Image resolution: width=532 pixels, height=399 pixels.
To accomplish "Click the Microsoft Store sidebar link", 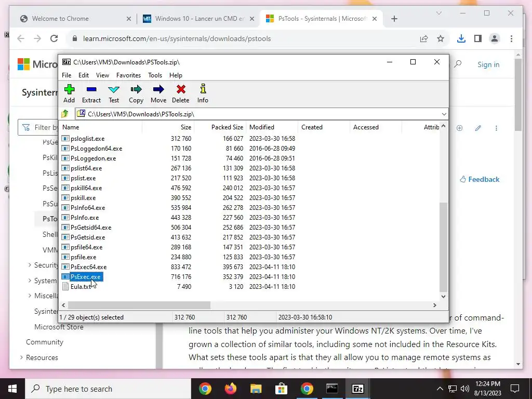I will click(59, 327).
